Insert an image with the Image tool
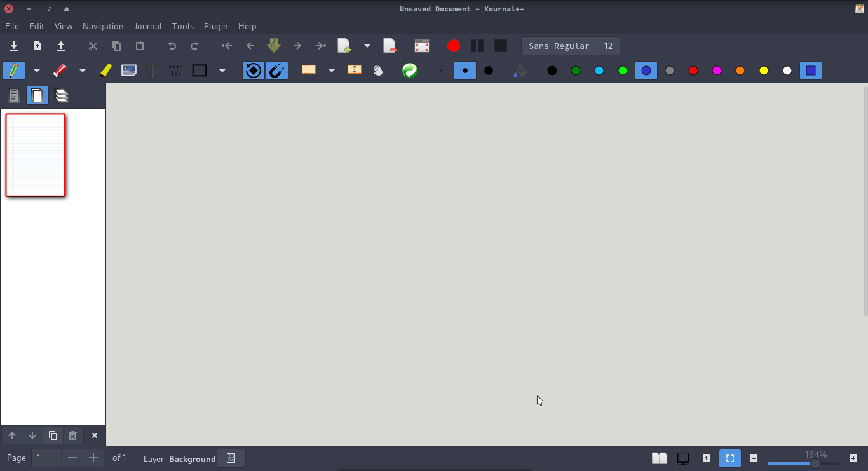Viewport: 868px width, 471px height. [128, 71]
